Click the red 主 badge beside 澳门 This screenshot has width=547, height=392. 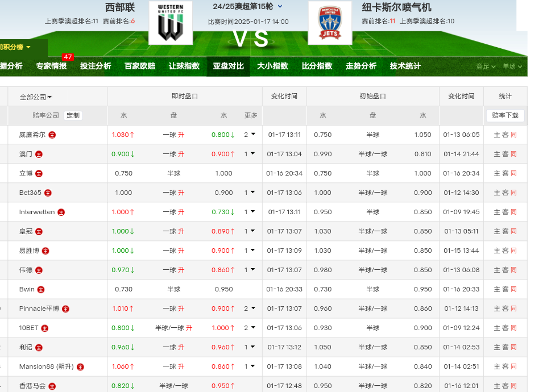(39, 154)
